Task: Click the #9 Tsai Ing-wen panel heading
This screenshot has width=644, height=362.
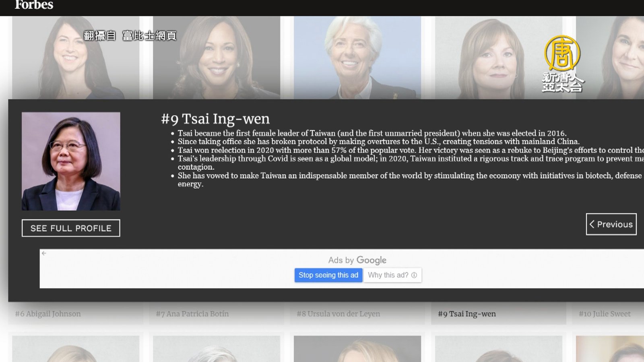Action: click(215, 119)
